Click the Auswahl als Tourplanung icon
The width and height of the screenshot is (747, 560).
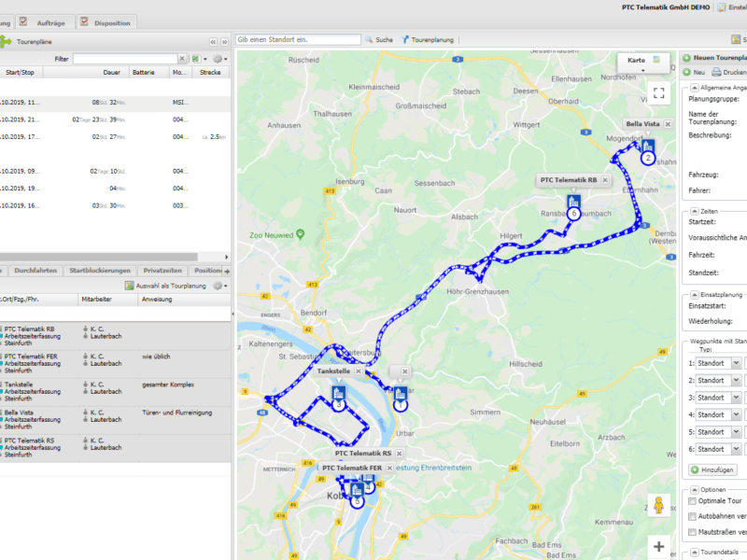[131, 285]
